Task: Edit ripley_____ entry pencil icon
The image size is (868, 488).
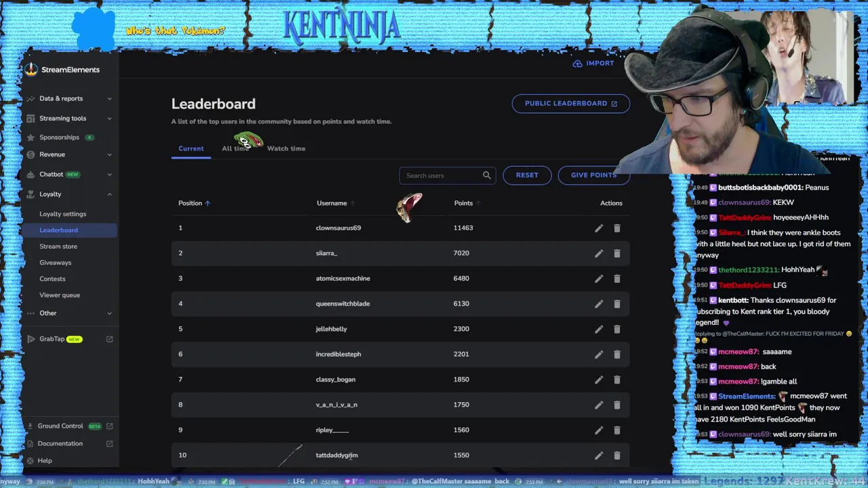Action: (x=599, y=430)
